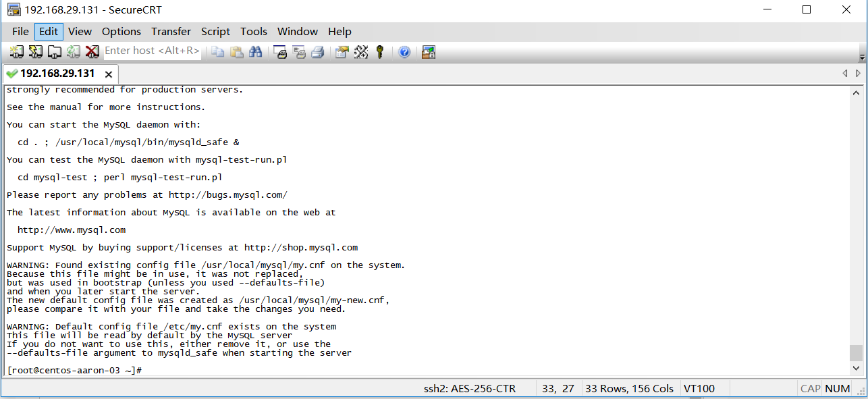Open Global Options tools icon
This screenshot has width=868, height=399.
pyautogui.click(x=361, y=51)
